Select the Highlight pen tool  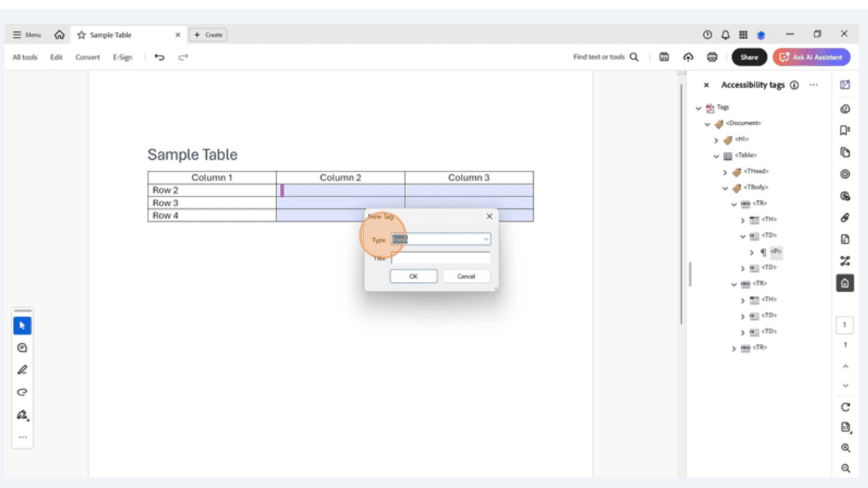point(22,369)
